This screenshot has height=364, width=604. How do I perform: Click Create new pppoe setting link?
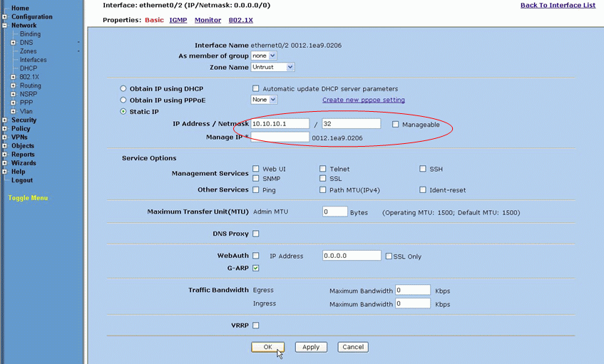(x=363, y=100)
